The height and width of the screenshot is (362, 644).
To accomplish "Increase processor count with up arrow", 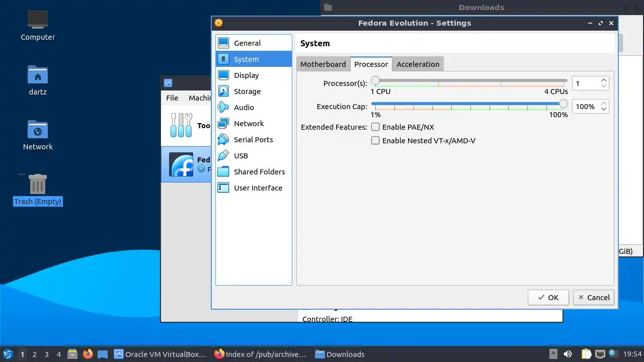I will point(604,80).
